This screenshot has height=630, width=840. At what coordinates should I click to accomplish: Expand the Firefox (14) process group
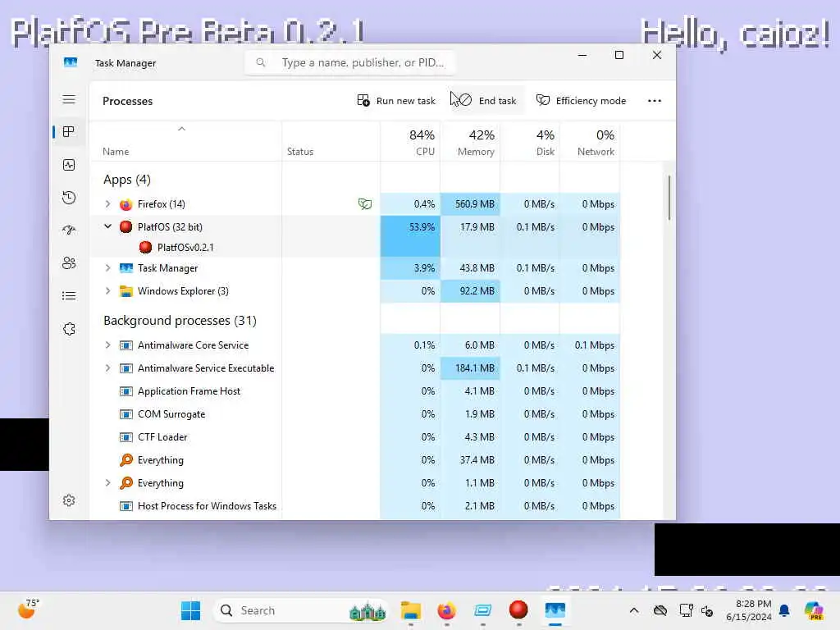coord(107,204)
